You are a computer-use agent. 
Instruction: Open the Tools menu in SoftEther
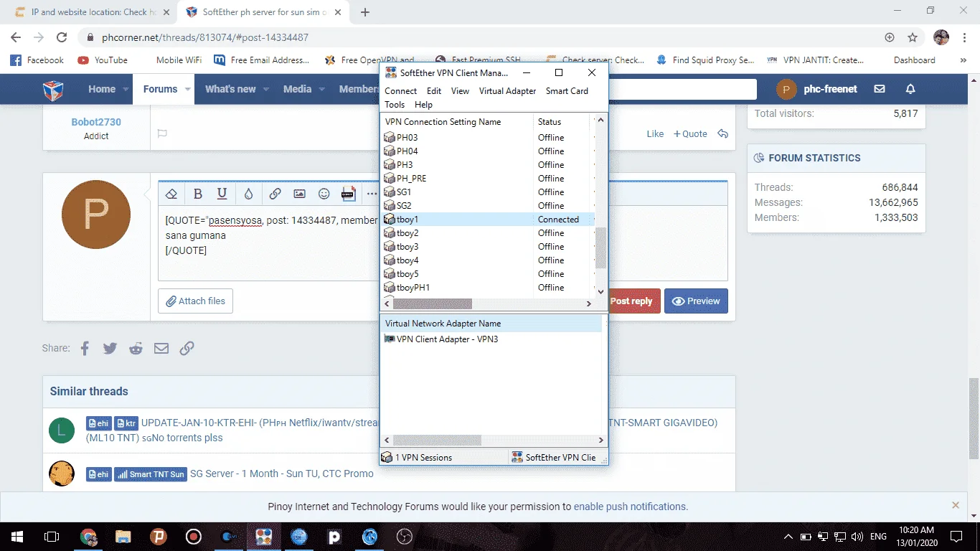pyautogui.click(x=395, y=105)
